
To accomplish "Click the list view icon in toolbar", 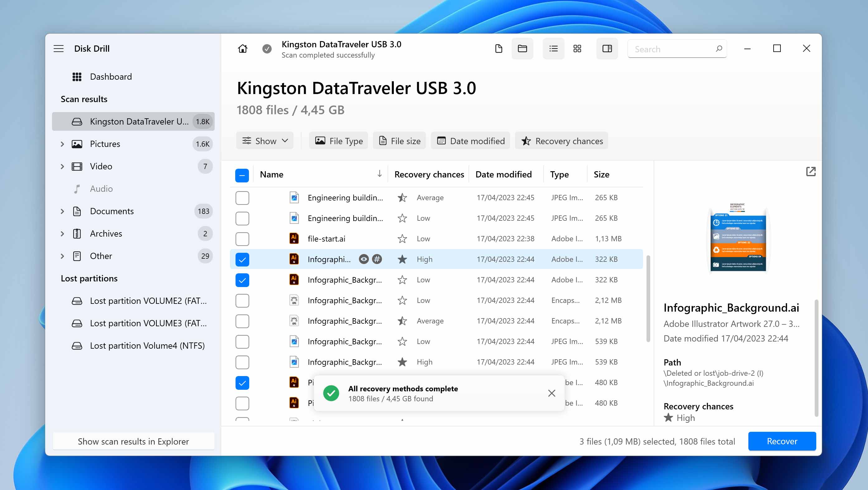I will pyautogui.click(x=553, y=49).
